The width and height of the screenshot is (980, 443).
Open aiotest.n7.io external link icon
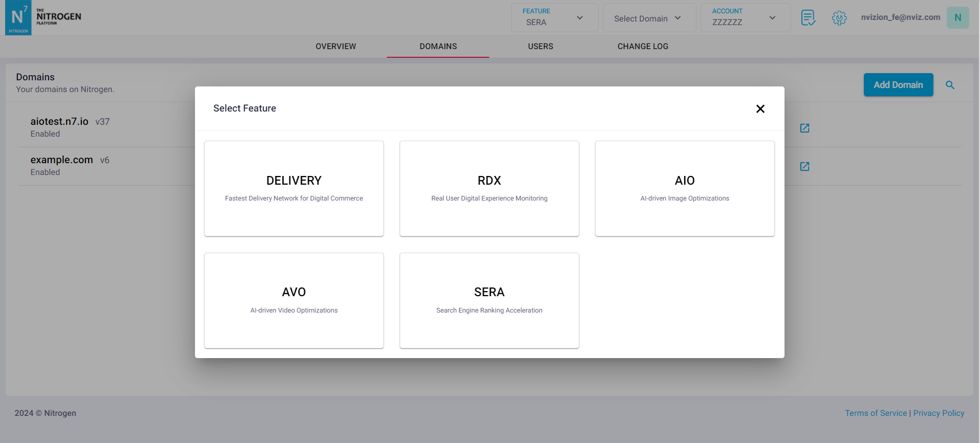[804, 128]
